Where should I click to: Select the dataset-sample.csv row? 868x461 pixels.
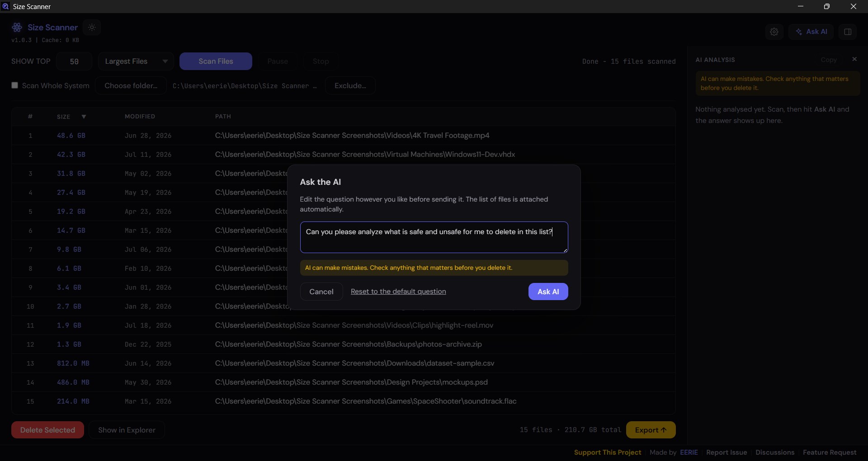[x=344, y=363]
